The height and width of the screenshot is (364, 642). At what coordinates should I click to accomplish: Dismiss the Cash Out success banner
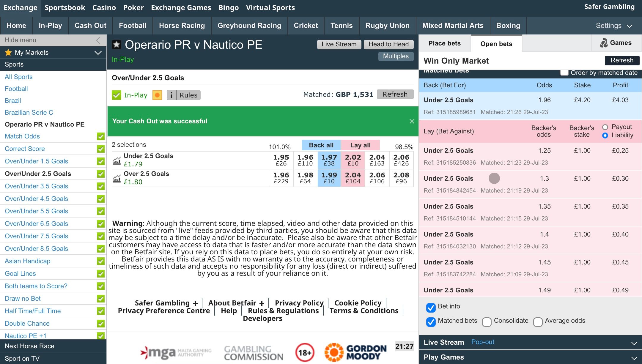[412, 121]
